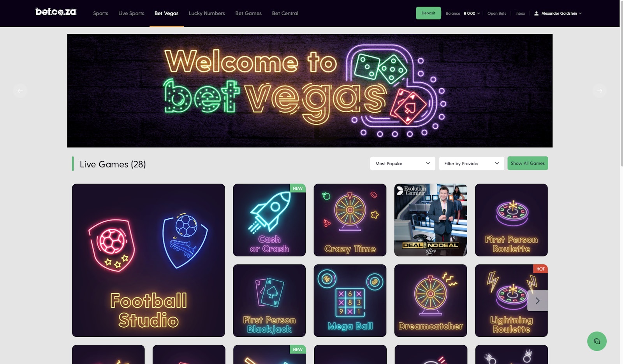Open Filter by Provider dropdown
The width and height of the screenshot is (623, 364).
click(472, 163)
